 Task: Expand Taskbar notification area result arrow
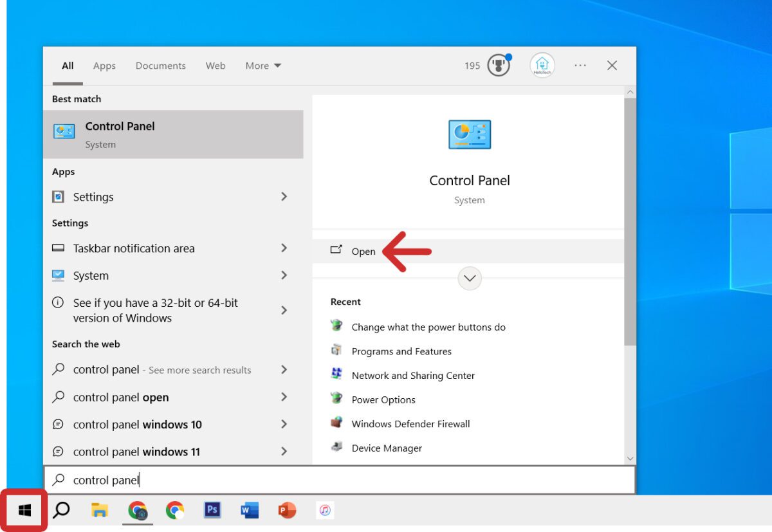tap(284, 248)
